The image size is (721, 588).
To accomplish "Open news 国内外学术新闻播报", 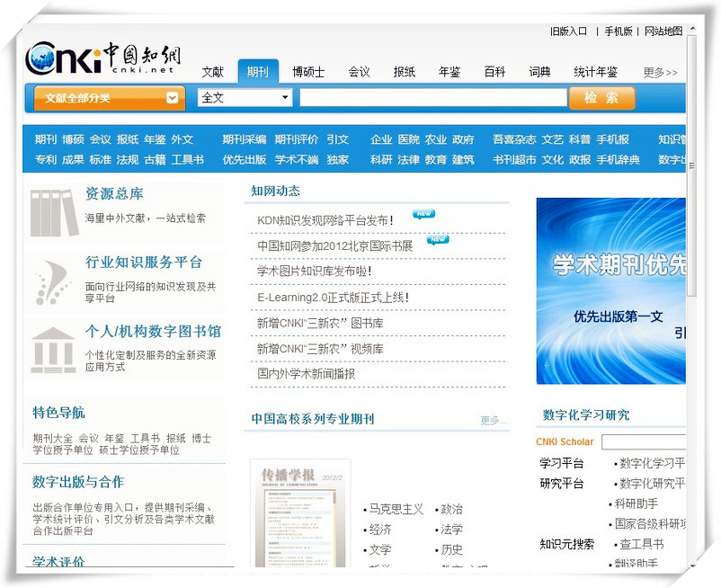I will [307, 374].
